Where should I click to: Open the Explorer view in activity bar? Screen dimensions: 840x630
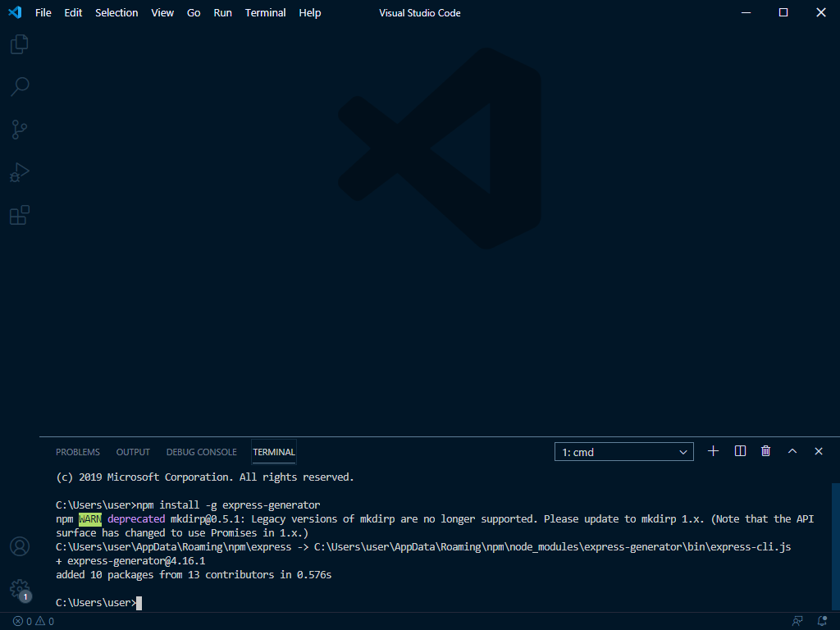point(20,44)
